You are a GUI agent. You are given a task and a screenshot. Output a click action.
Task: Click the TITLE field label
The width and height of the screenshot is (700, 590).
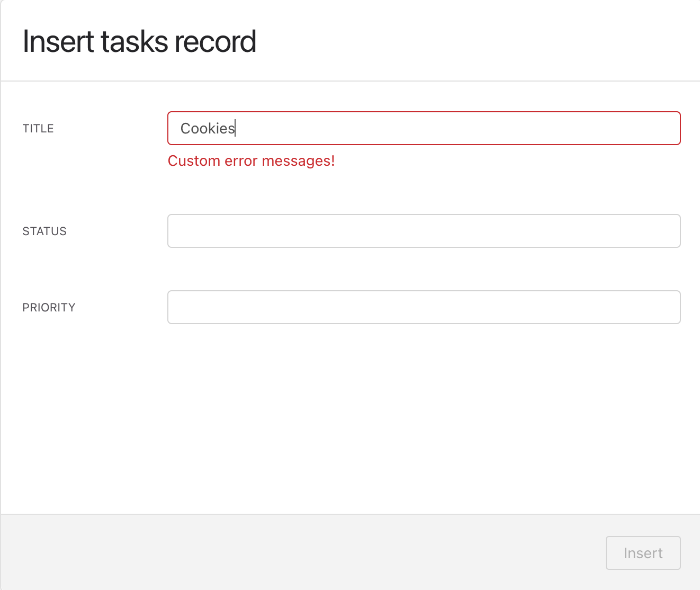pos(38,129)
